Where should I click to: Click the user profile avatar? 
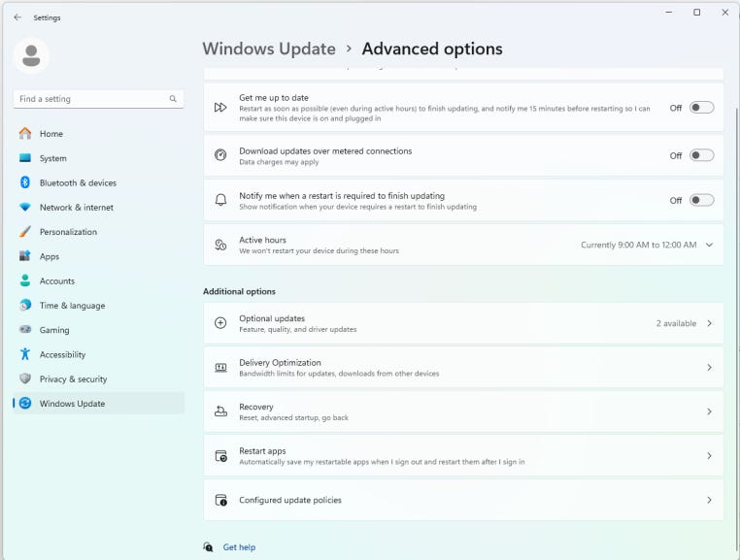31,56
